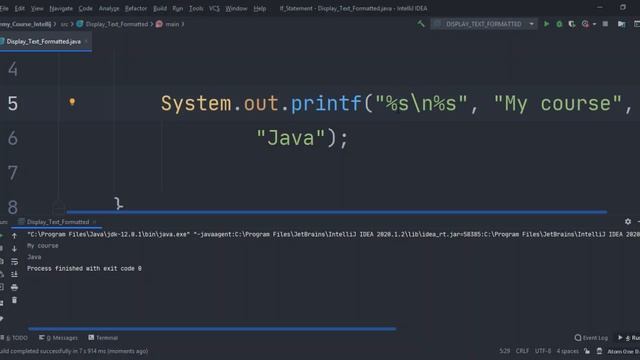
Task: Place cursor on printf method call
Action: coord(326,103)
